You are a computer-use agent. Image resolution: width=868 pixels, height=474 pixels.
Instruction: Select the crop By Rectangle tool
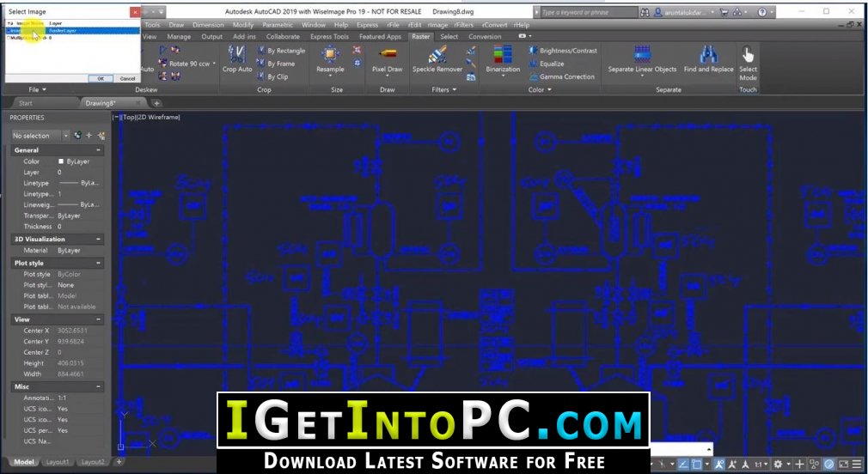pos(281,51)
